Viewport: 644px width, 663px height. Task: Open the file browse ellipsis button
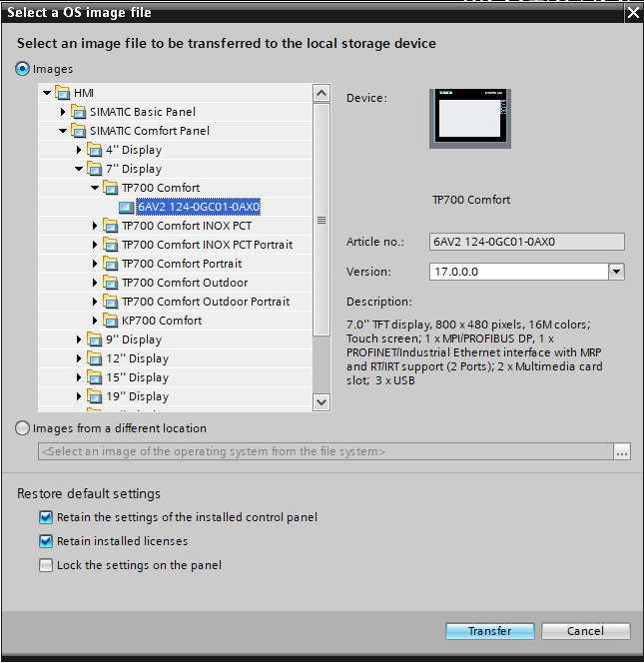point(622,451)
